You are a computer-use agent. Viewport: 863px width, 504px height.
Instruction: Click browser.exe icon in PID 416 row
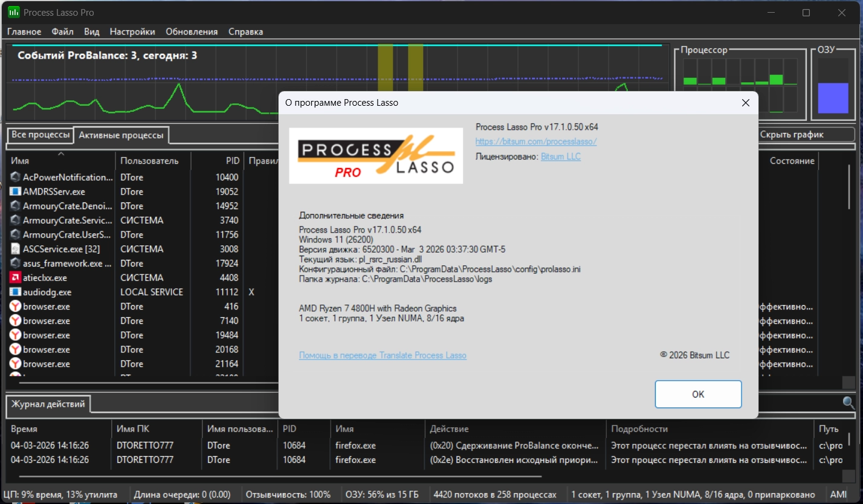(x=16, y=306)
